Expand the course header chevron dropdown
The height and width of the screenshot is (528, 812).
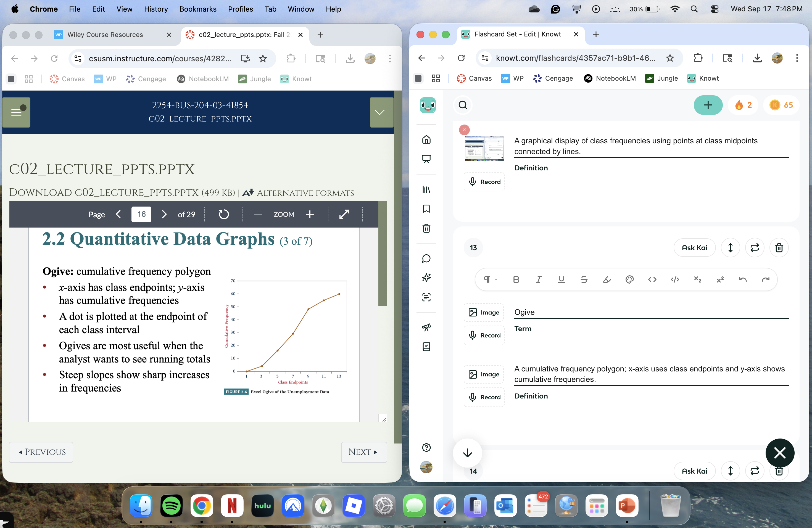coord(380,112)
